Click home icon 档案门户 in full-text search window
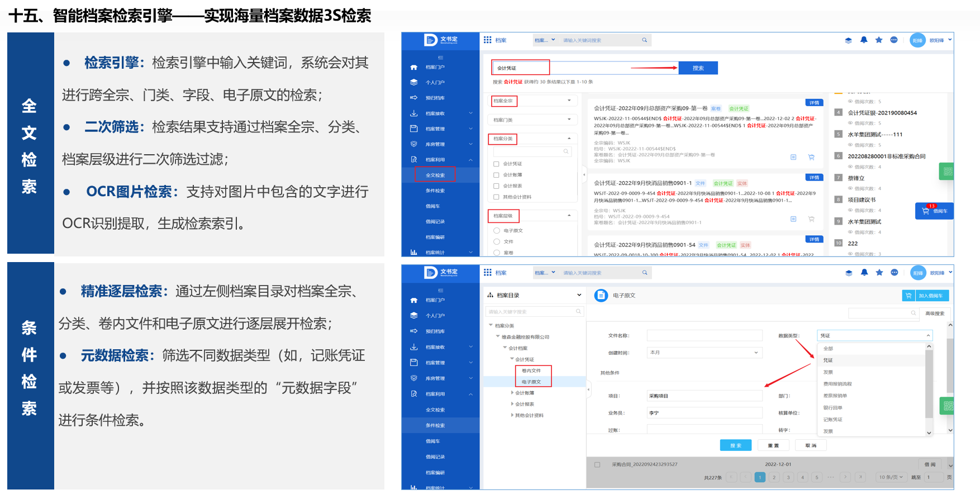980x499 pixels. click(x=413, y=67)
